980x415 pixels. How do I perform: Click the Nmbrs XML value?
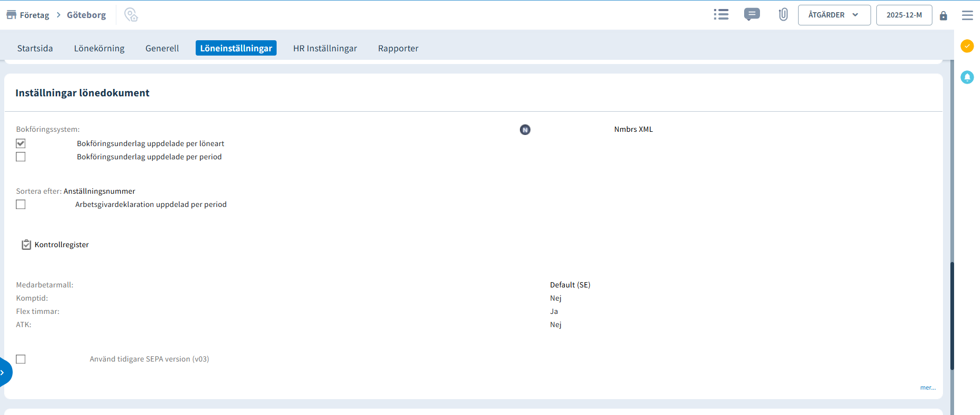(x=634, y=129)
